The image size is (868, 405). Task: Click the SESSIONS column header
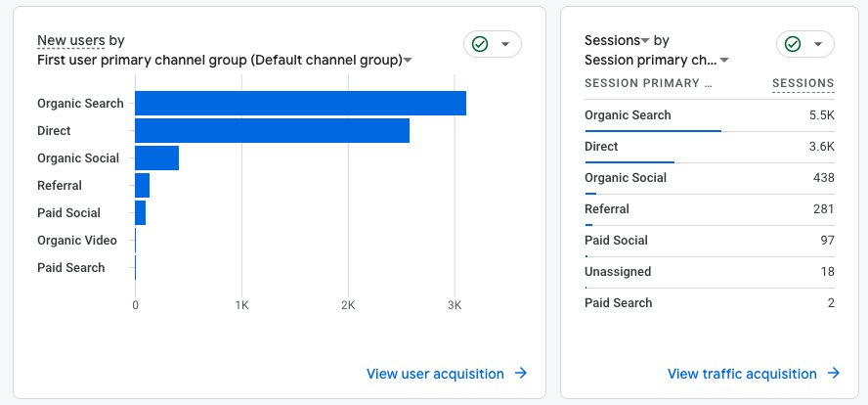tap(803, 83)
